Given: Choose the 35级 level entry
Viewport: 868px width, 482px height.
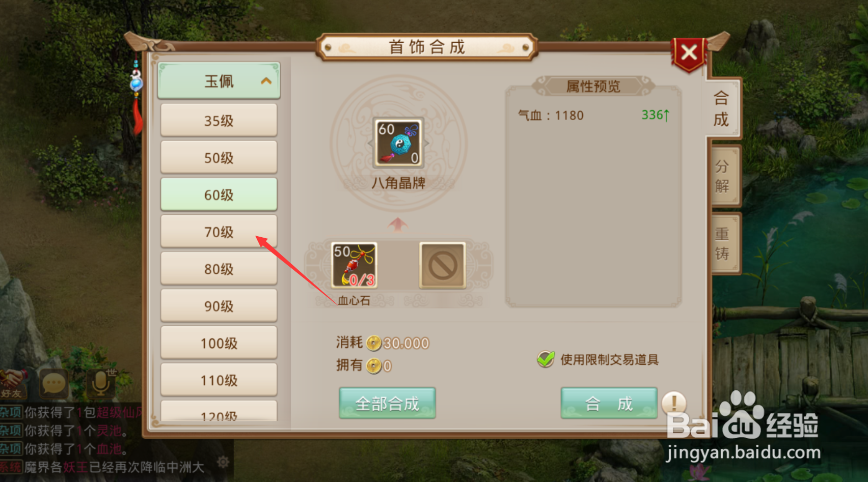Looking at the screenshot, I should pos(219,120).
